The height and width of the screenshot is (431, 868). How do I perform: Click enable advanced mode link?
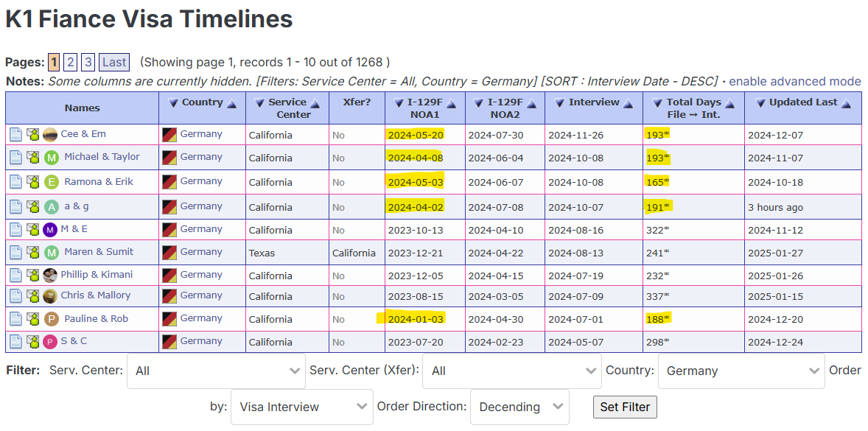(x=795, y=81)
